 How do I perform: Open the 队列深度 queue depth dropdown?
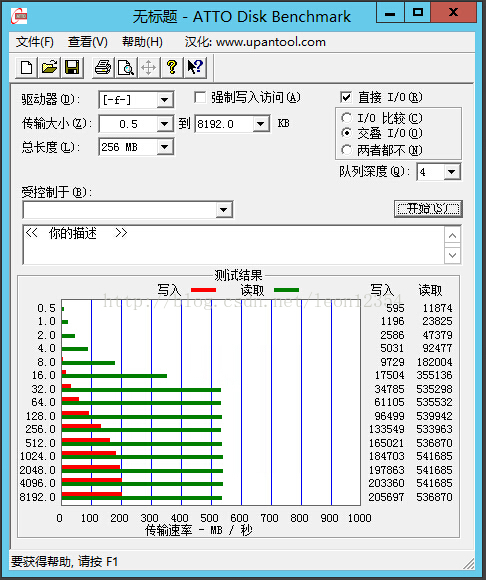(x=451, y=172)
